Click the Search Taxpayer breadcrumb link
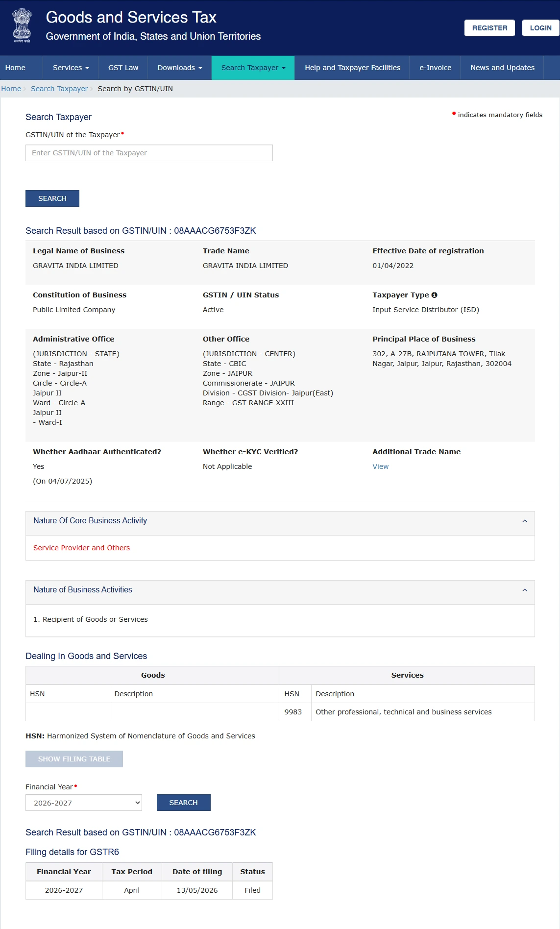 (59, 89)
